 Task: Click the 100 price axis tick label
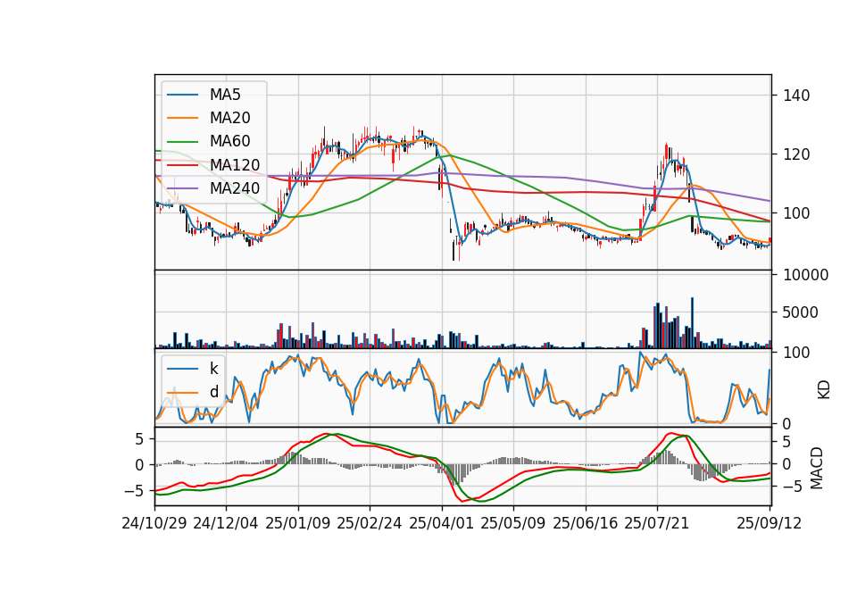pyautogui.click(x=796, y=213)
